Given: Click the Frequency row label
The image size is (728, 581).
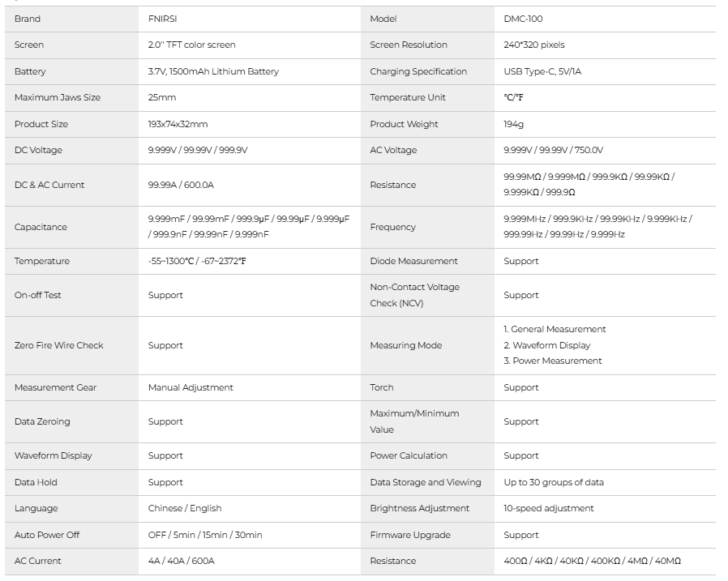Looking at the screenshot, I should (x=393, y=228).
